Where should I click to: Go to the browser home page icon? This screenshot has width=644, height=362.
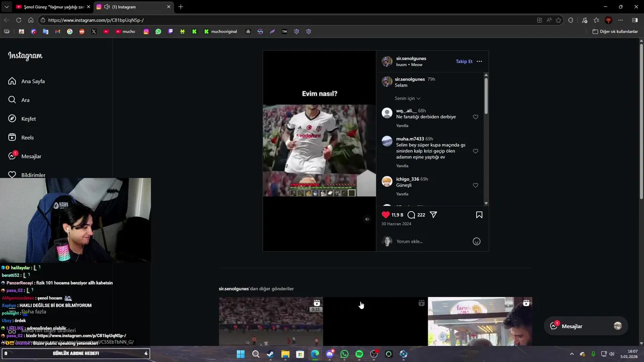(x=31, y=20)
